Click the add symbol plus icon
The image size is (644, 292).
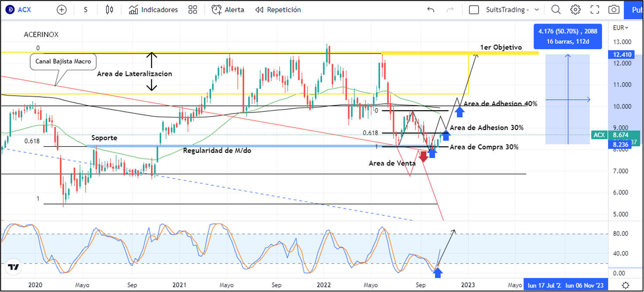tap(62, 10)
